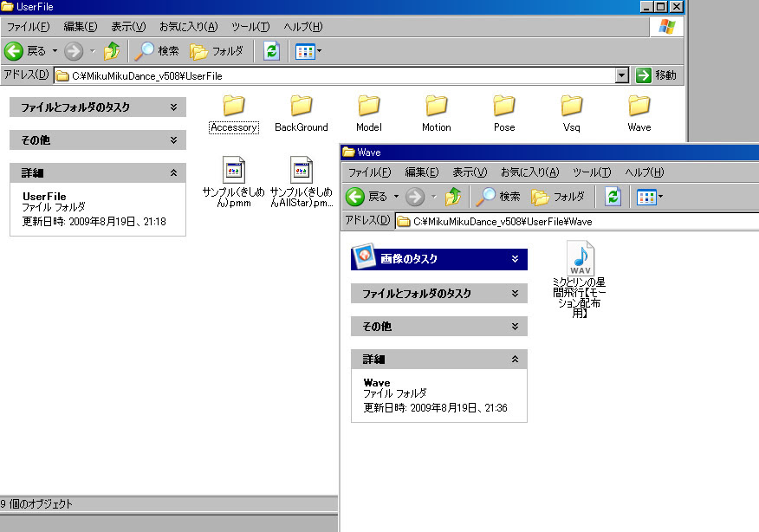Open ファイル(F) menu in Wave window

[369, 172]
